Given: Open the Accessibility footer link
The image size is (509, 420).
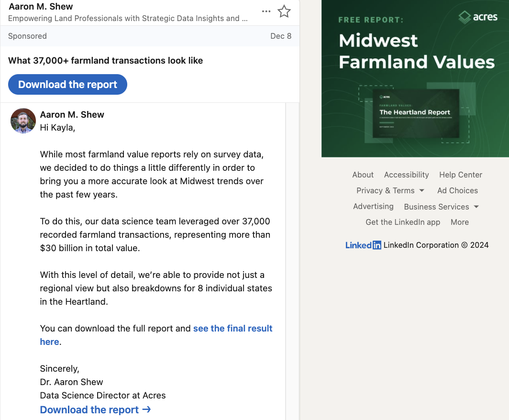Looking at the screenshot, I should 406,175.
